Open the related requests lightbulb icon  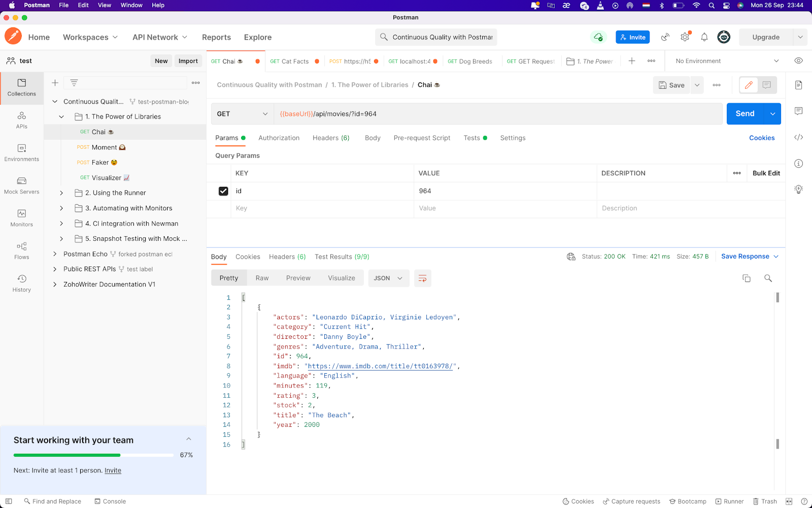coord(799,189)
